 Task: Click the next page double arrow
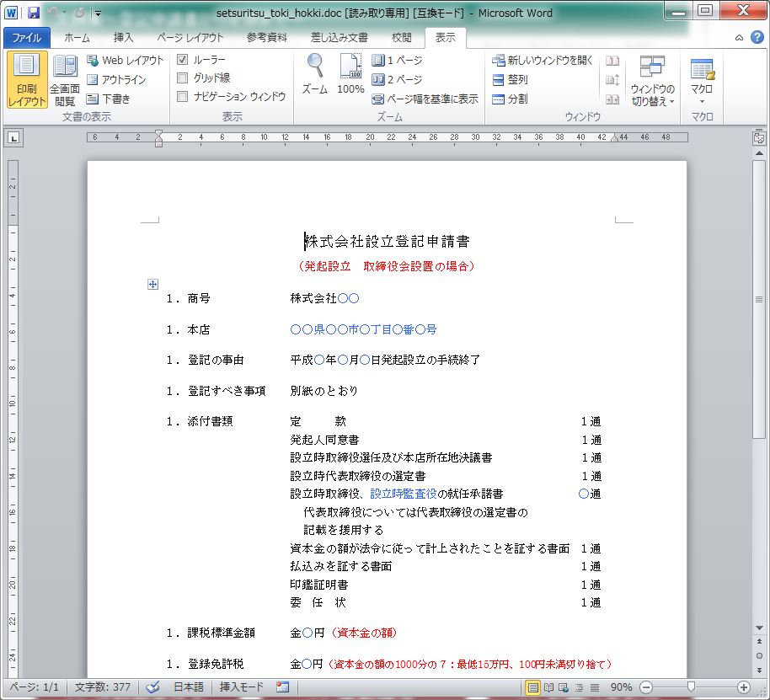pos(759,670)
